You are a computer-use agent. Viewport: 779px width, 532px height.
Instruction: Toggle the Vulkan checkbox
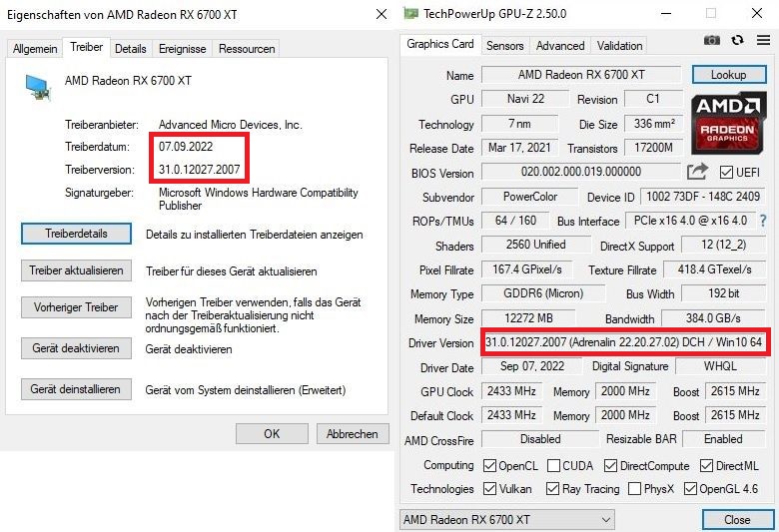coord(489,489)
